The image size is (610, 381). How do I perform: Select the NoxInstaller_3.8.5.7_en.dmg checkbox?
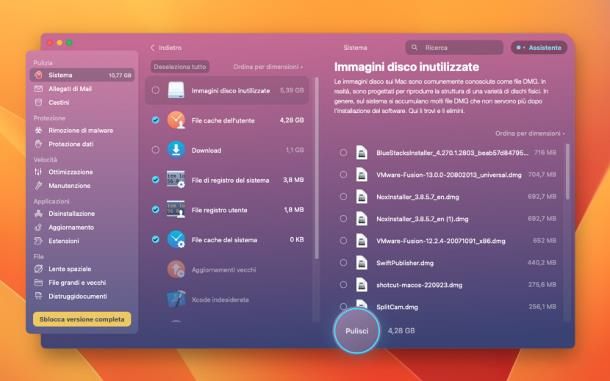(x=343, y=197)
